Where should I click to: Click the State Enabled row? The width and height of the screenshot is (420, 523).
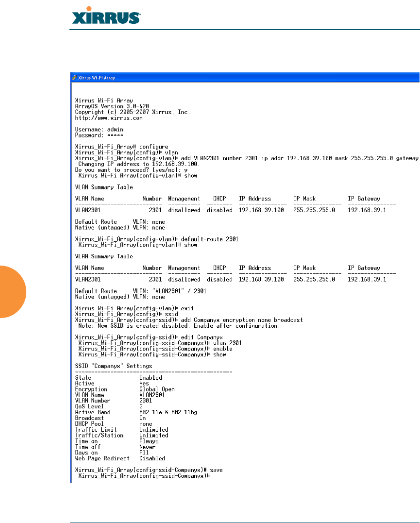[118, 378]
